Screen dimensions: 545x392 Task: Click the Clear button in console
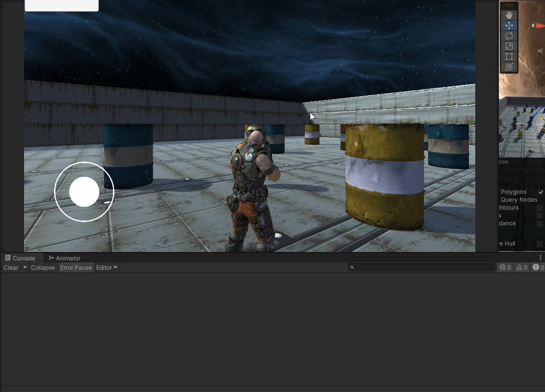point(11,268)
